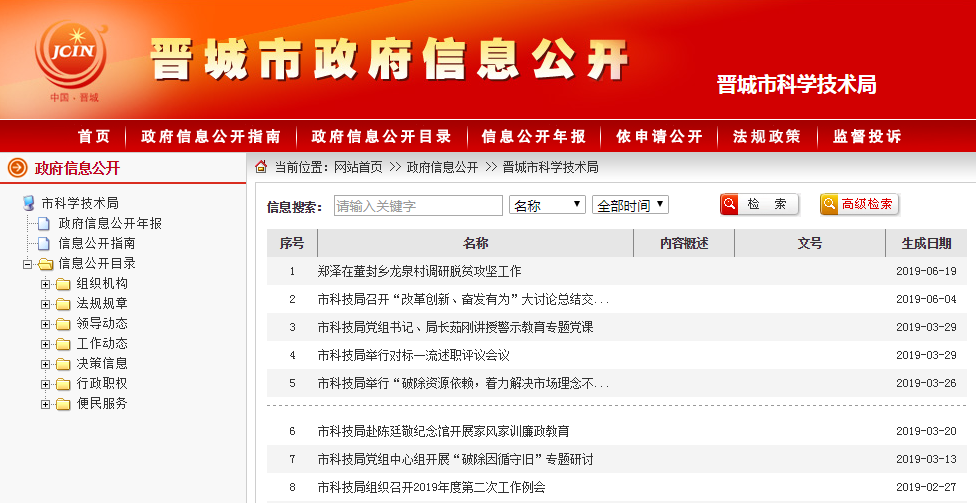The height and width of the screenshot is (503, 976).
Task: Click folder icon beside 法规规章
Action: tap(63, 304)
